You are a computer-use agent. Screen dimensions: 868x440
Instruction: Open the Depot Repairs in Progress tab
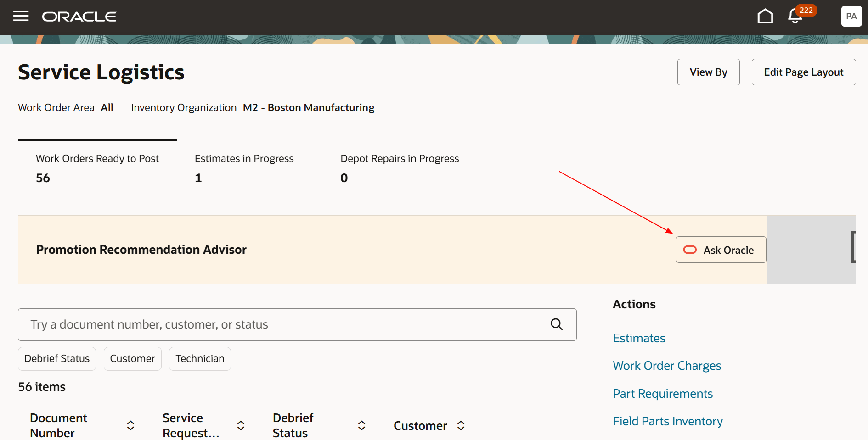[399, 168]
